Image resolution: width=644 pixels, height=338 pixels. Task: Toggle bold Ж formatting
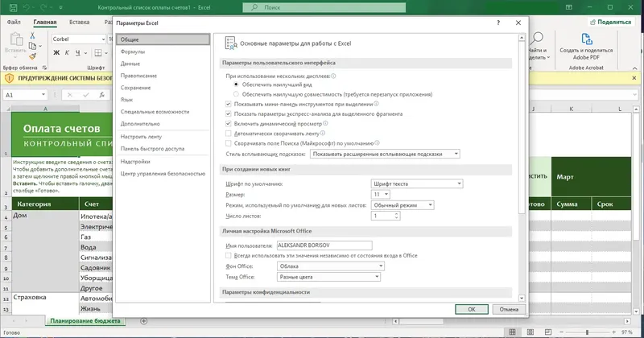click(x=56, y=52)
